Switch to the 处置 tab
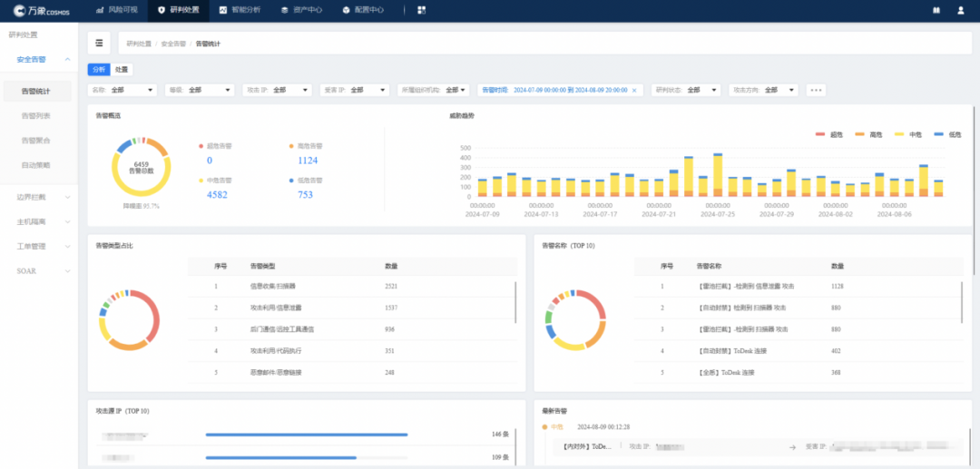This screenshot has height=469, width=980. (122, 69)
